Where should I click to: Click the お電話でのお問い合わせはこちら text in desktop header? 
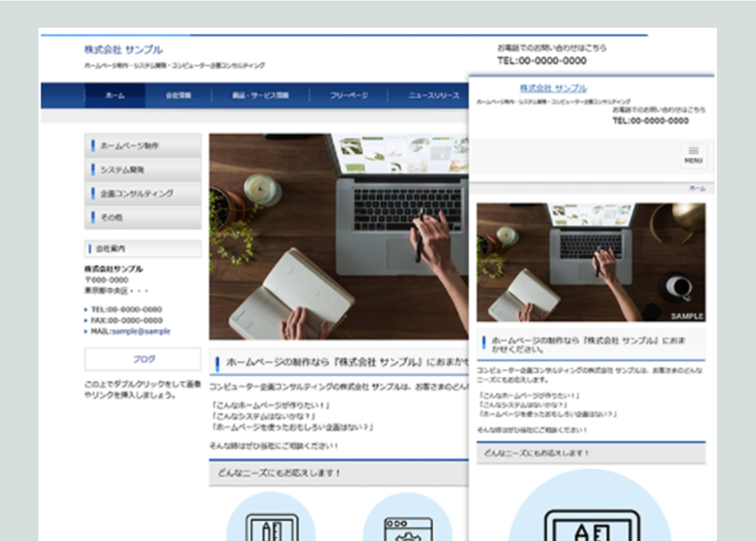click(x=552, y=48)
